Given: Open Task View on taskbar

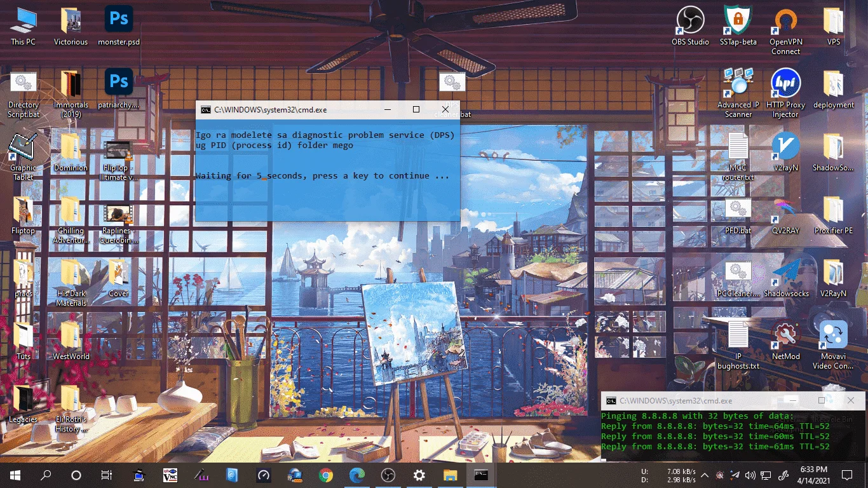Looking at the screenshot, I should click(x=107, y=475).
